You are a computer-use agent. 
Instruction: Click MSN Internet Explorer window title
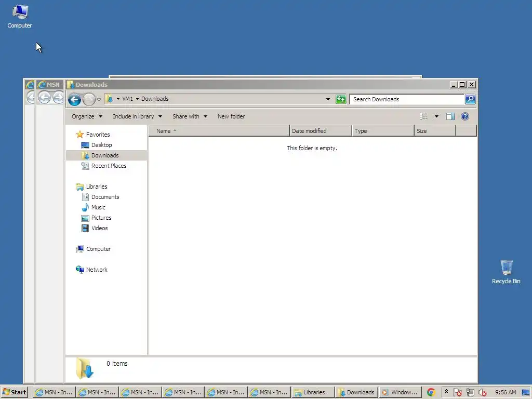click(x=54, y=85)
